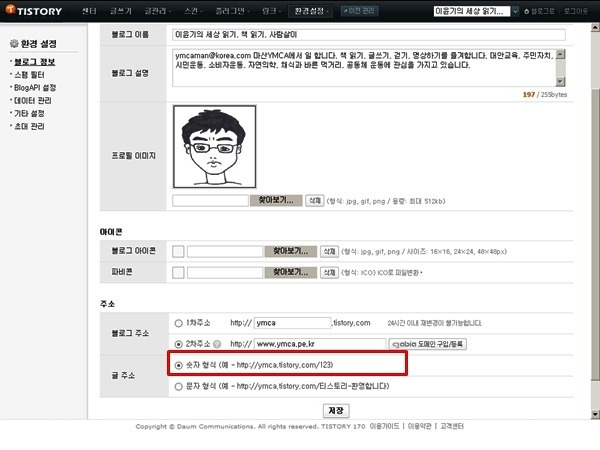Open 글쓰기 in top navigation
This screenshot has height=450, width=600.
pyautogui.click(x=121, y=11)
